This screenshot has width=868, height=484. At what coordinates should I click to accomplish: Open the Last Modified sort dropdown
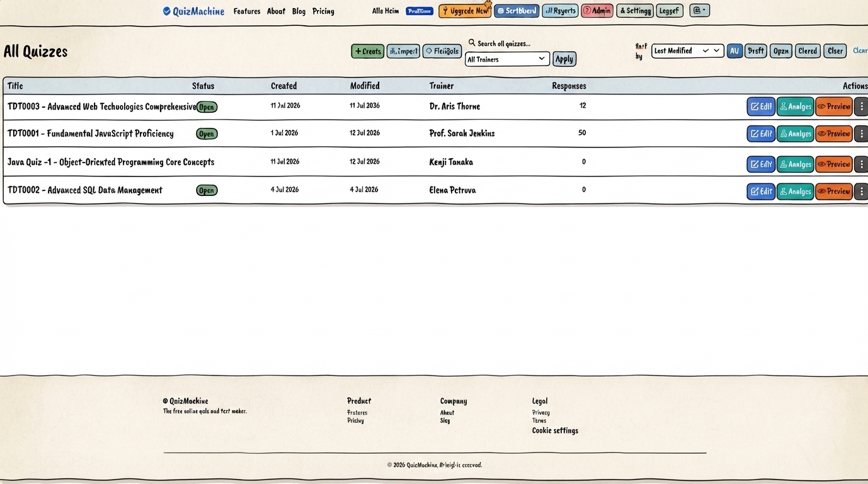(687, 50)
